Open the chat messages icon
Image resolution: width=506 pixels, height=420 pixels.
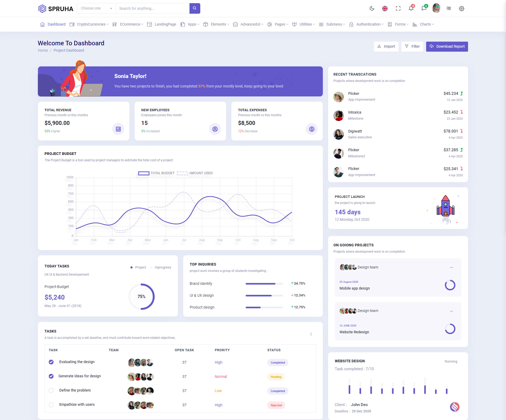click(424, 8)
